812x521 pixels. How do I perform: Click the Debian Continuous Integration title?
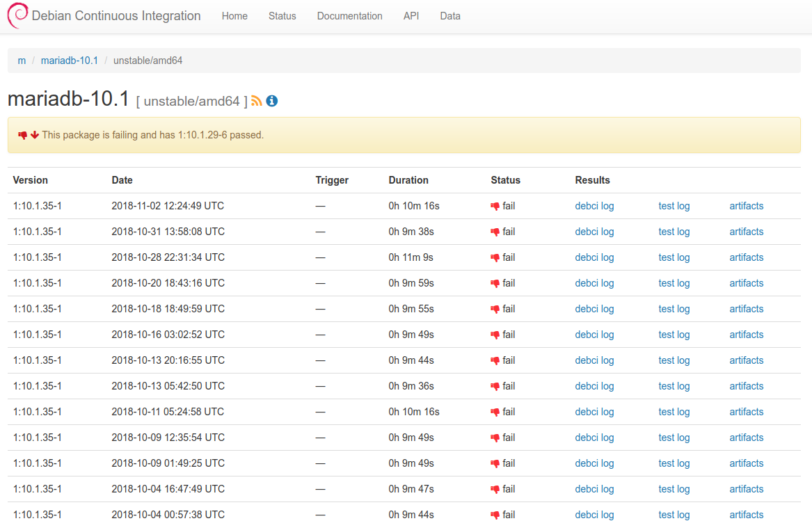coord(116,16)
